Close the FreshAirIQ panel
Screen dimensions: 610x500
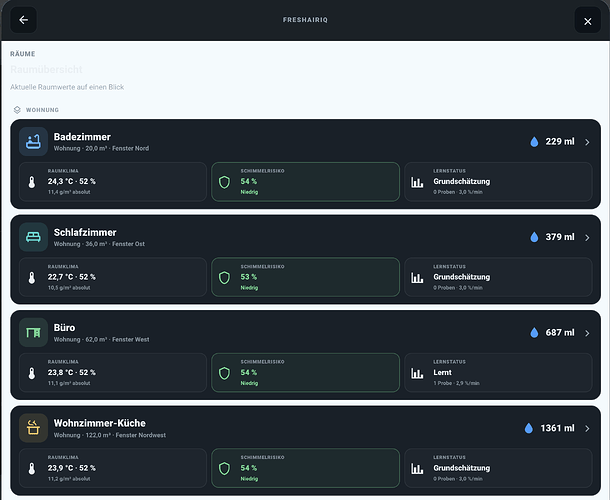click(587, 20)
